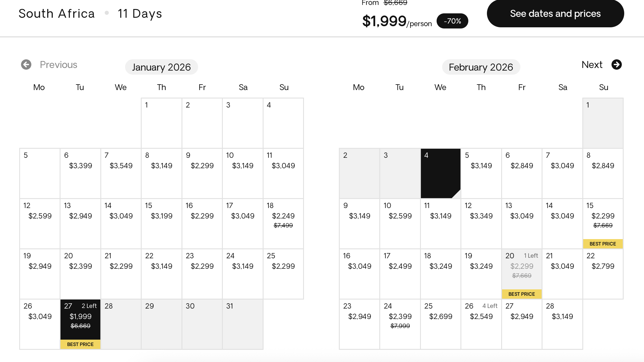Screen dimensions: 644x362
Task: Click the Next link text
Action: pos(592,64)
